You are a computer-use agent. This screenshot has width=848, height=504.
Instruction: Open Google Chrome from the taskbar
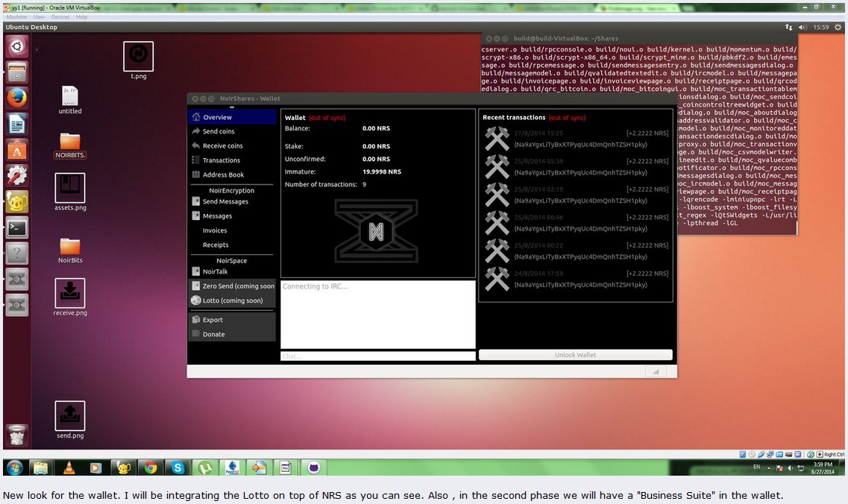[x=151, y=467]
